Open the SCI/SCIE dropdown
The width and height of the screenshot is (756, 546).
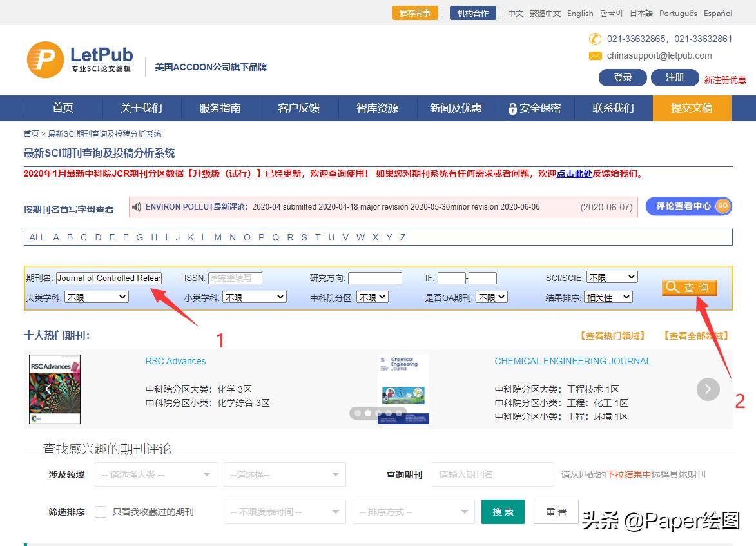point(612,277)
